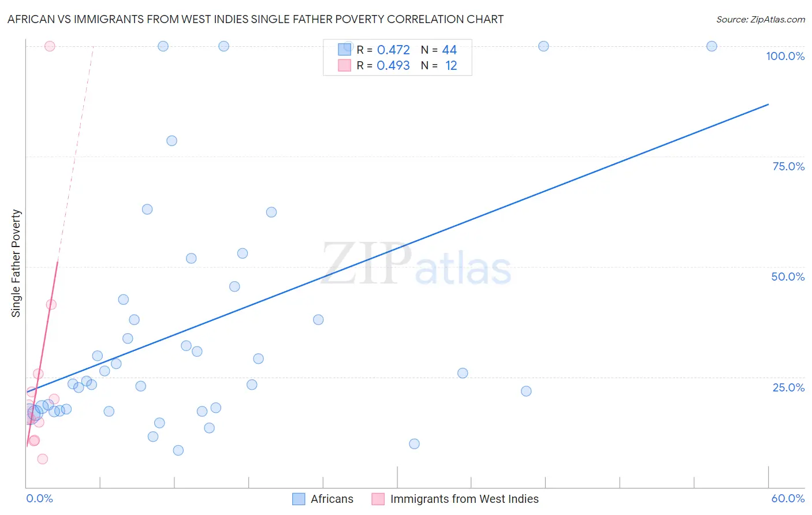Select the Africans legend label
This screenshot has width=812, height=515.
click(x=332, y=499)
